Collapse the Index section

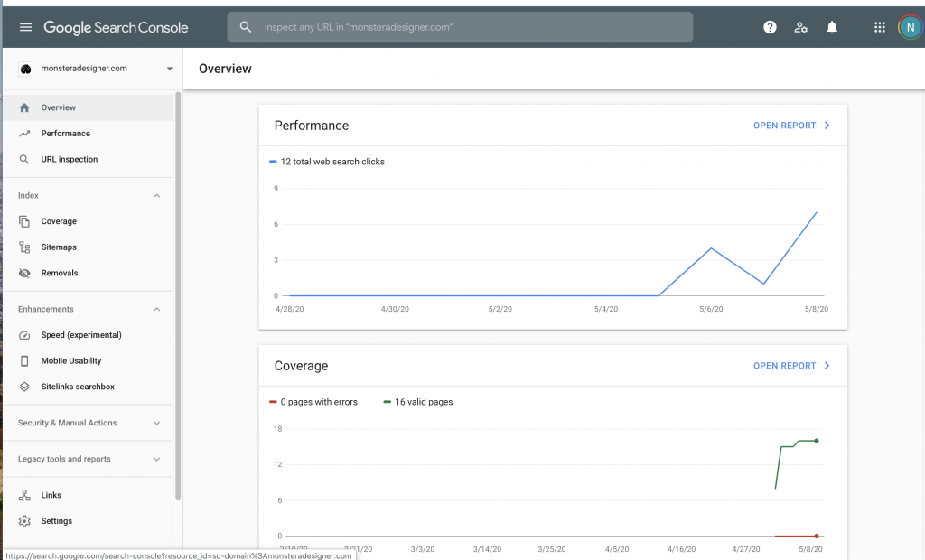coord(157,195)
